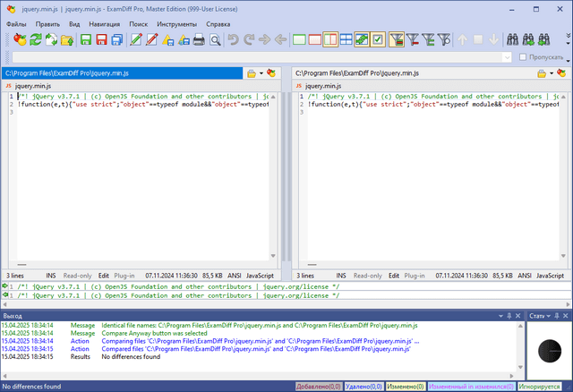Toggle the first differences filter funnel button

tap(397, 39)
